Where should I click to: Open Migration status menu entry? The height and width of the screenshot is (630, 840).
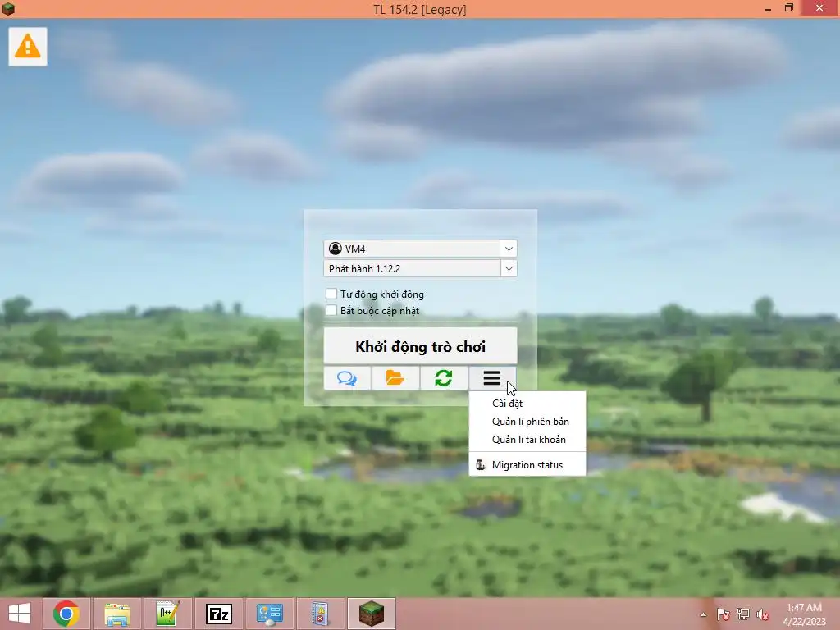click(527, 465)
